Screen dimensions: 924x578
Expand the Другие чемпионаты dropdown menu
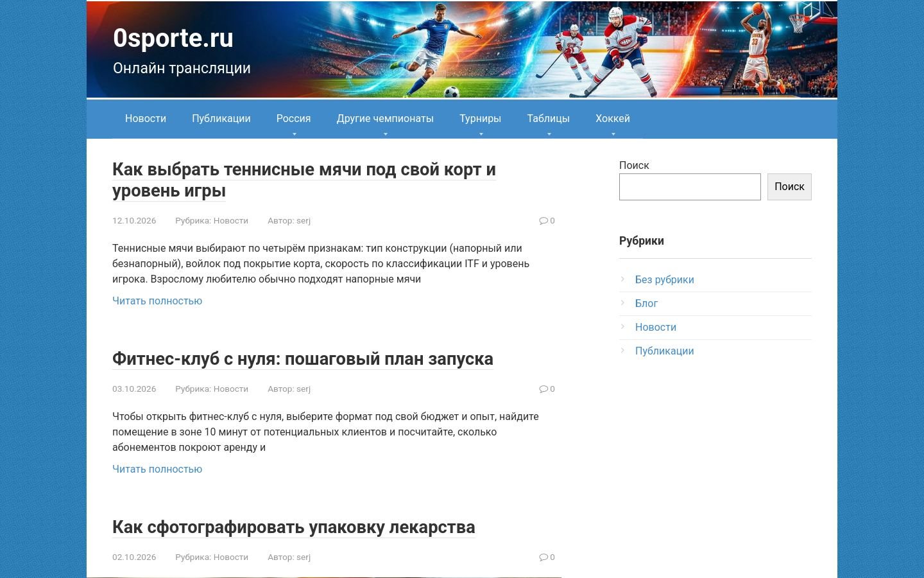385,119
